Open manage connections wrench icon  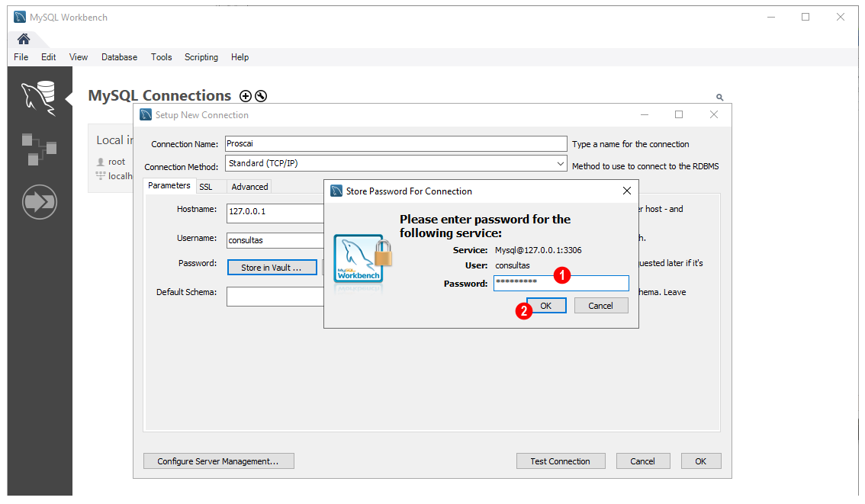[x=261, y=96]
